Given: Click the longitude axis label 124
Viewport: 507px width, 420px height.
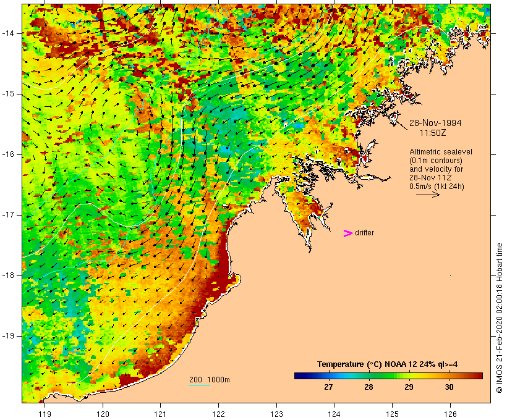Looking at the screenshot, I should tap(334, 414).
